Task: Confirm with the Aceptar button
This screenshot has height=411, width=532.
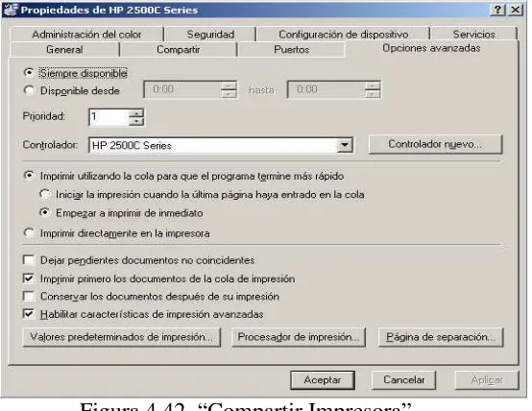Action: (323, 379)
